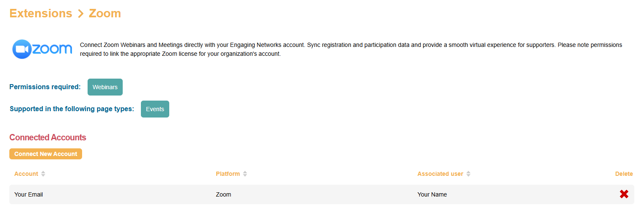Sort by the Account column header
Viewport: 644px width, 205px height.
coord(26,174)
